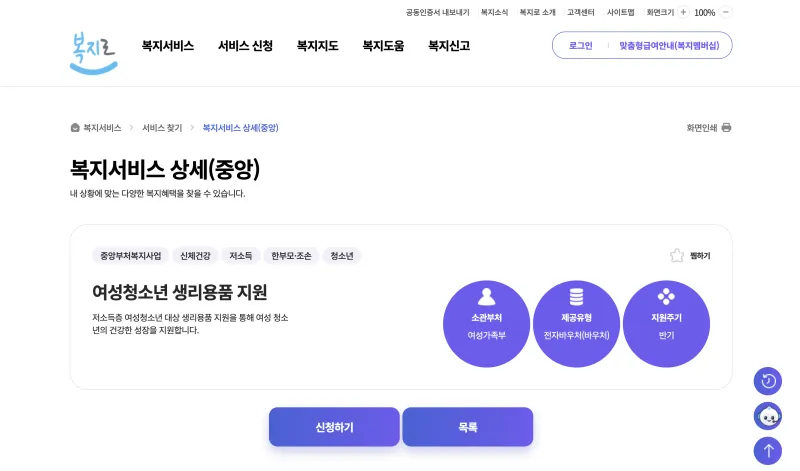Increase screen size with plus icon
800x471 pixels.
pos(683,12)
